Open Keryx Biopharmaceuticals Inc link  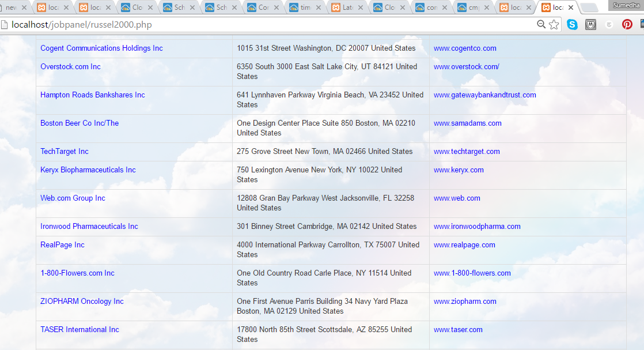(x=88, y=170)
